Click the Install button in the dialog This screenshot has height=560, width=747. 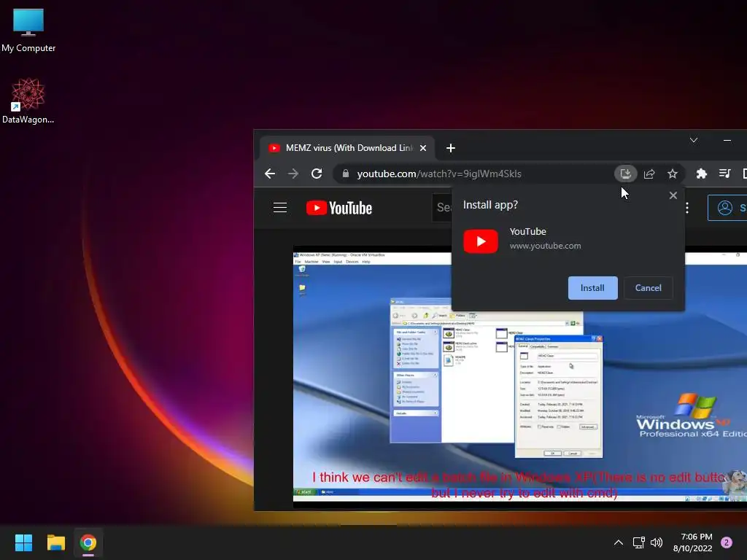(592, 288)
